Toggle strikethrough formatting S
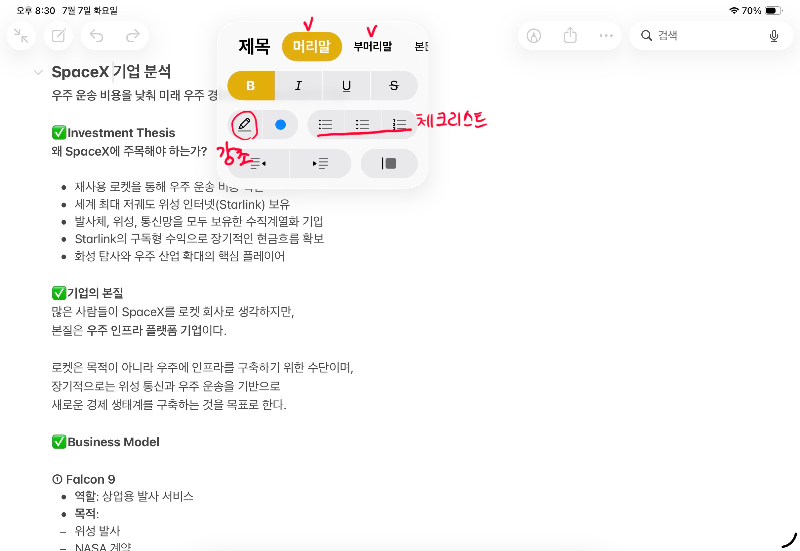This screenshot has height=551, width=800. tap(394, 86)
